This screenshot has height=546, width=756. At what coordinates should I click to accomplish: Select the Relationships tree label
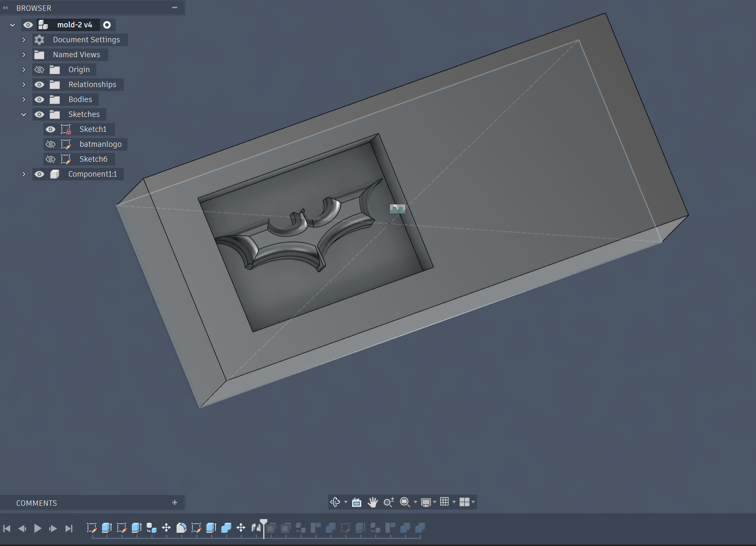[92, 85]
